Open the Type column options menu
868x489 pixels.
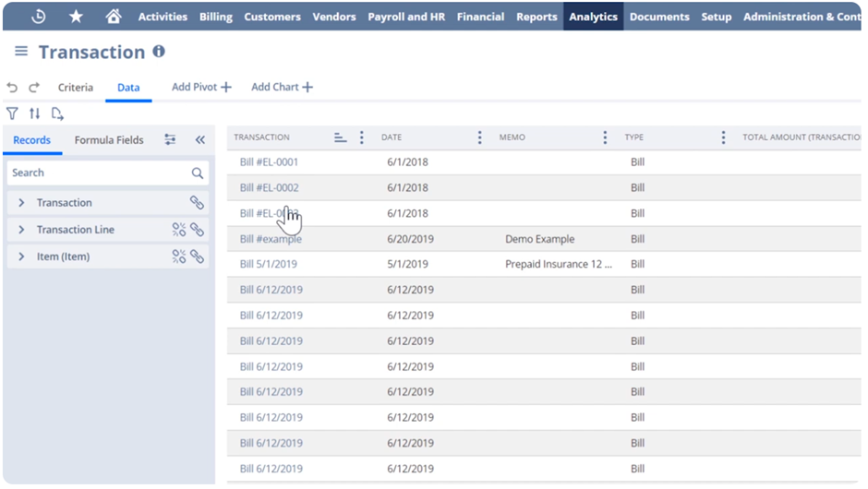(723, 137)
